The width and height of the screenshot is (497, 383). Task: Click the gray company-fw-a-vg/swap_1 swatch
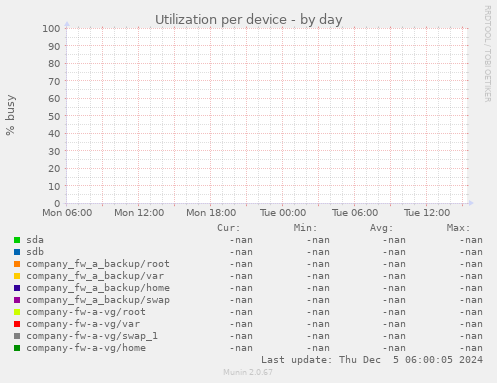(17, 336)
